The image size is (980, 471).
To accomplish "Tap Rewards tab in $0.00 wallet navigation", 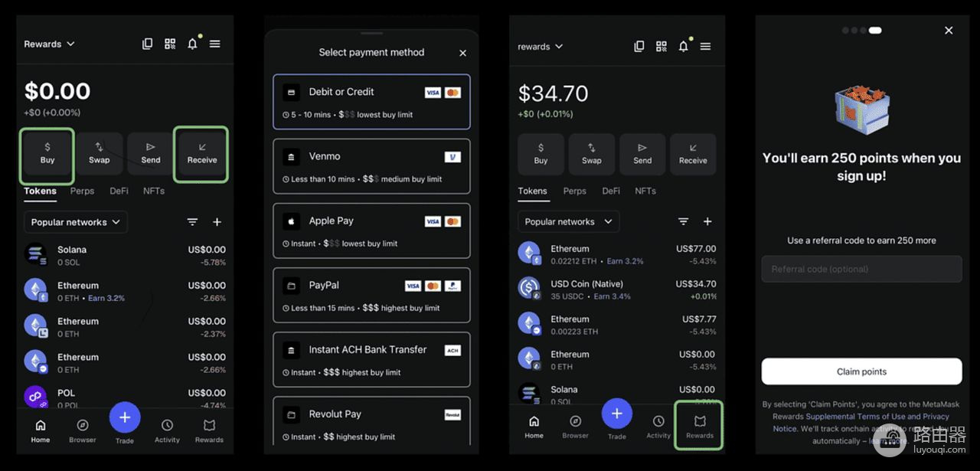I will 209,431.
